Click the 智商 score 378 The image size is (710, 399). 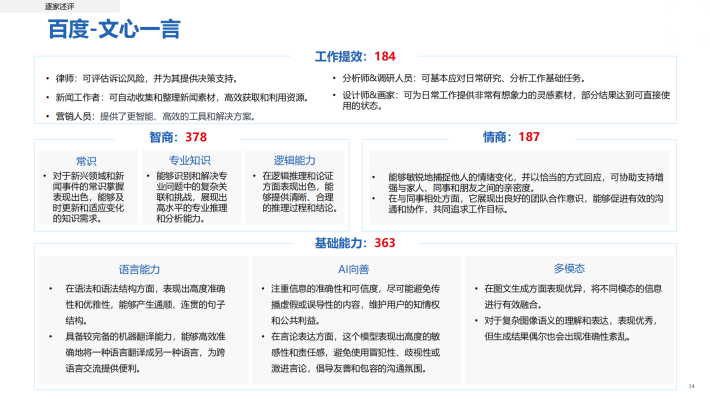196,137
